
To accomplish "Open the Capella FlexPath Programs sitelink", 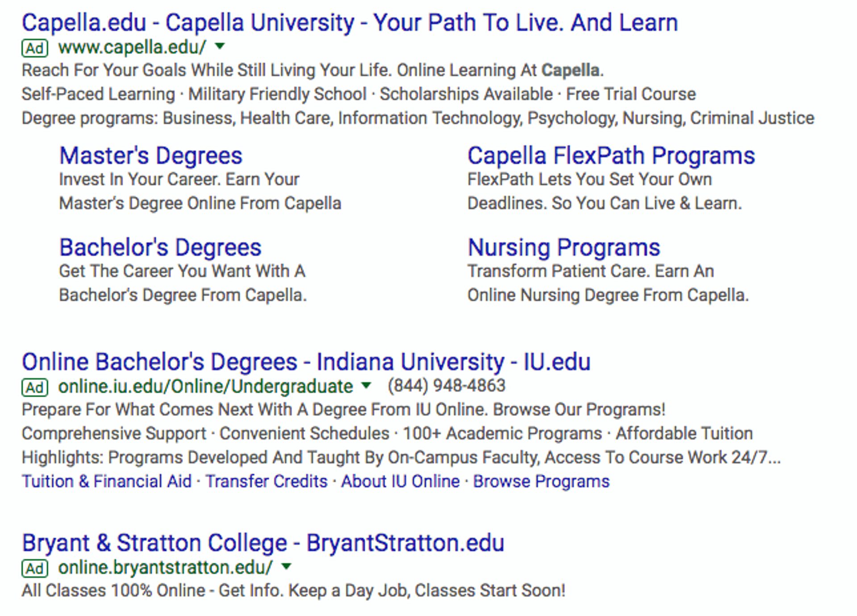I will (x=612, y=155).
